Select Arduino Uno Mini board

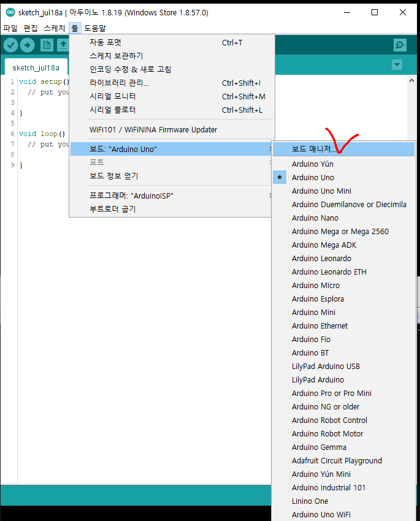click(343, 191)
